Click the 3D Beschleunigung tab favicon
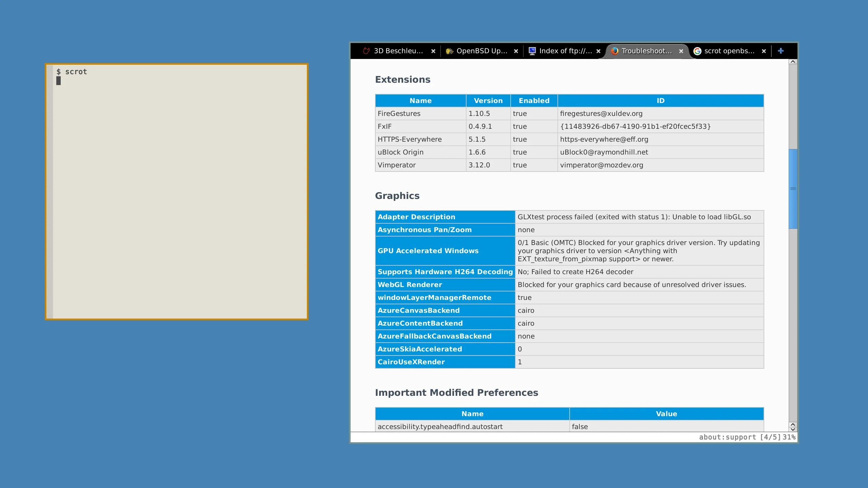This screenshot has width=868, height=488. click(x=366, y=51)
